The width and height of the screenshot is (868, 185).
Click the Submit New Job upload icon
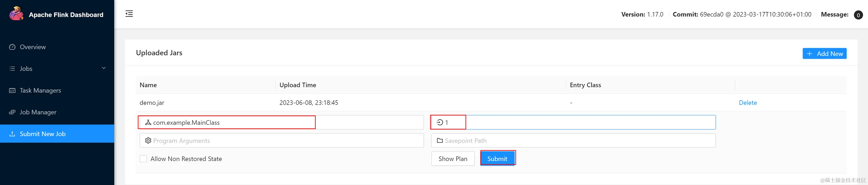click(x=12, y=134)
